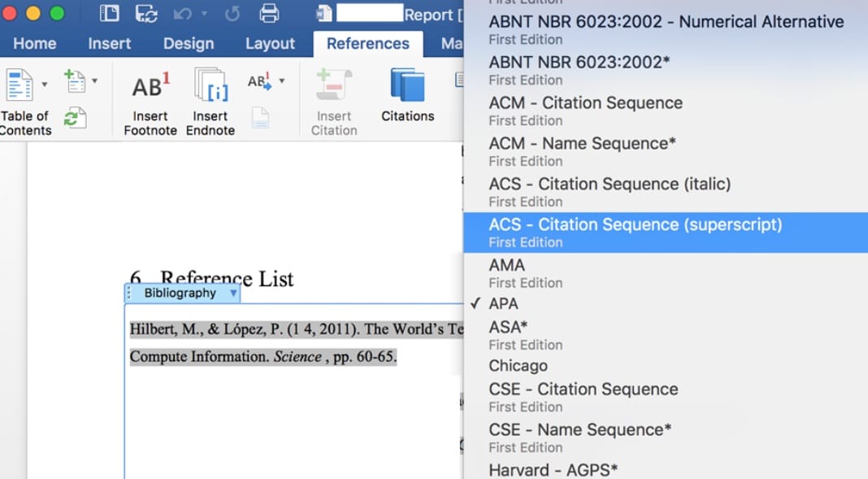The width and height of the screenshot is (868, 479).
Task: Open Next Footnote dropdown arrow
Action: pos(282,81)
